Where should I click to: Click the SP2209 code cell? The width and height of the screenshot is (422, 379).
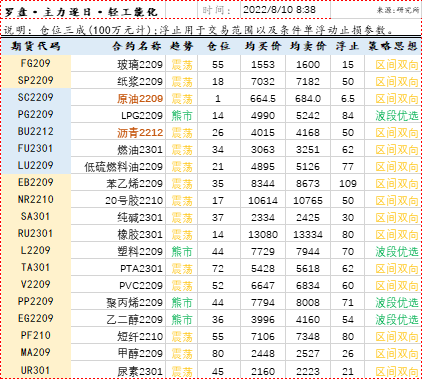click(x=36, y=80)
